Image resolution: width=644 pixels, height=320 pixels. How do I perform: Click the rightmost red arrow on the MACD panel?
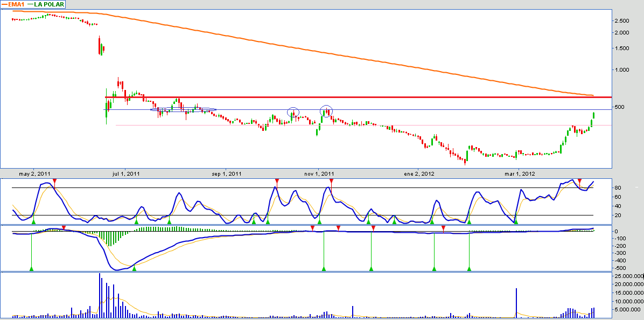(443, 228)
